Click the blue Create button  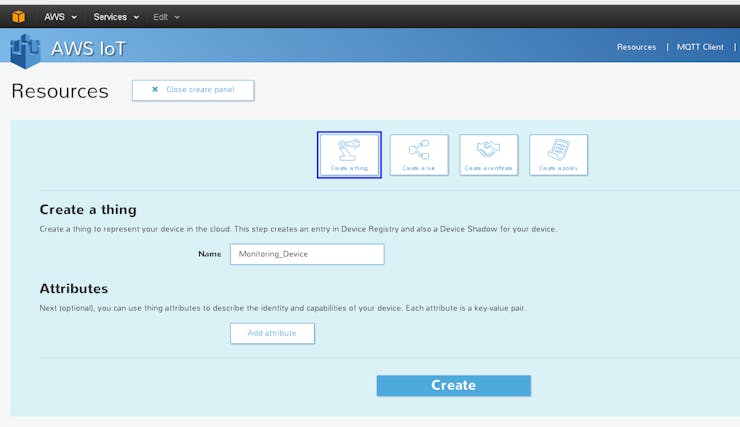(x=454, y=385)
